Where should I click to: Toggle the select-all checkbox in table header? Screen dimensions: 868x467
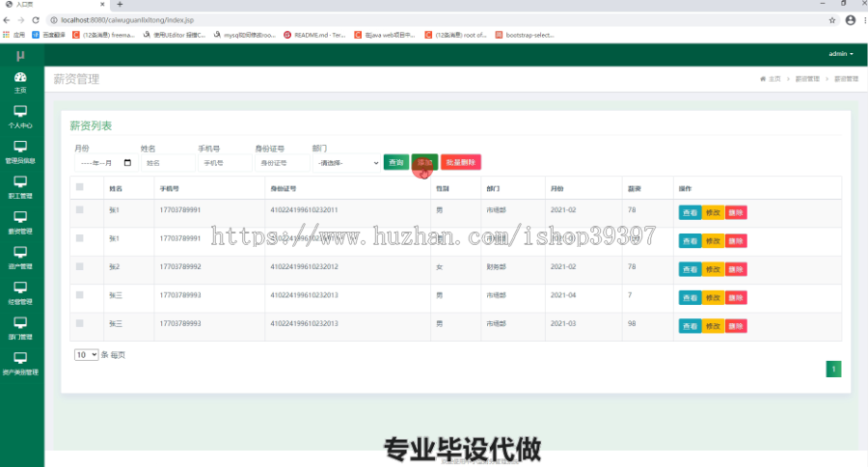80,187
